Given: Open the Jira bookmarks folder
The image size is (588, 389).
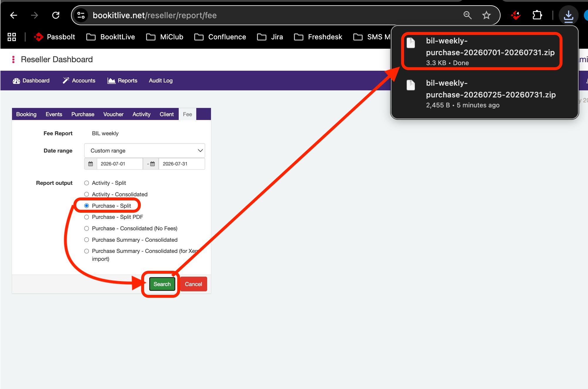Looking at the screenshot, I should click(x=270, y=37).
